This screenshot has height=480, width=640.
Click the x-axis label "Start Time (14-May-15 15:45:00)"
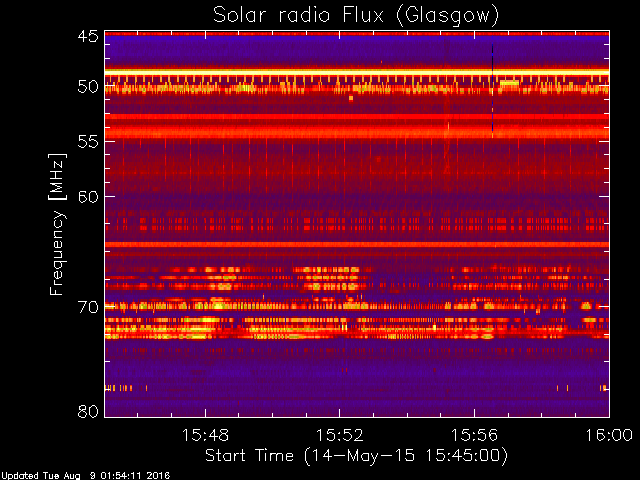356,456
